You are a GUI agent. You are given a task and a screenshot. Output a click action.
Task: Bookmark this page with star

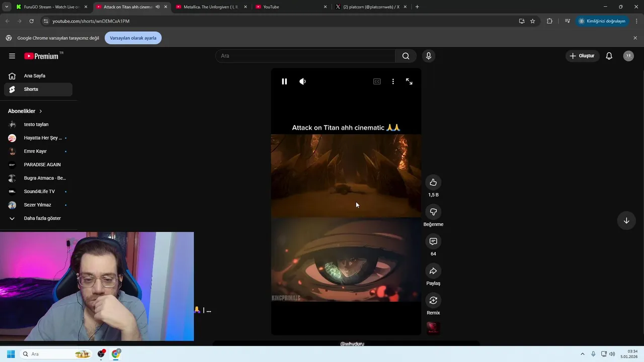532,21
